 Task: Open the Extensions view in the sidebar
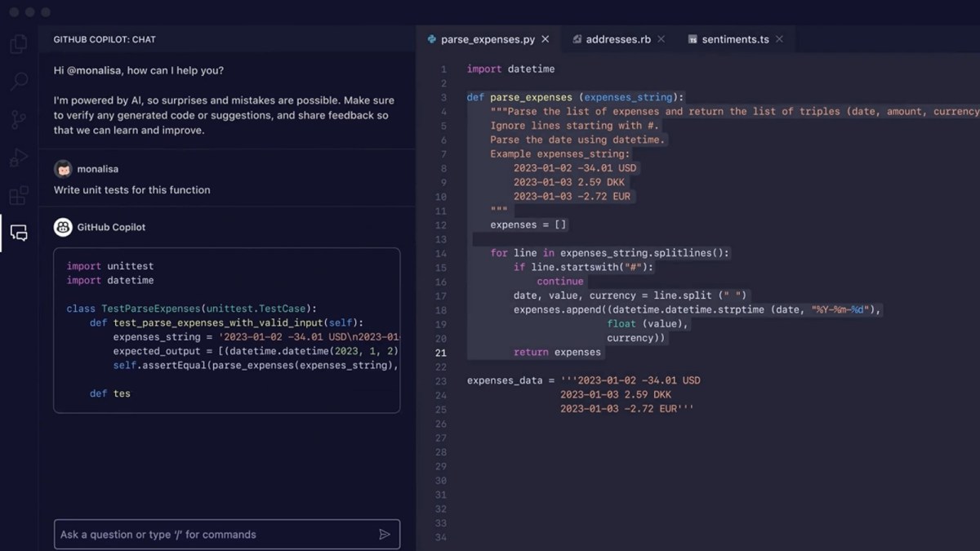[x=18, y=196]
